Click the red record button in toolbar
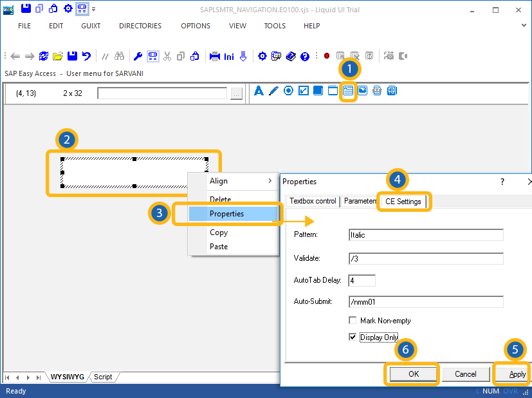The image size is (532, 398). pyautogui.click(x=327, y=57)
